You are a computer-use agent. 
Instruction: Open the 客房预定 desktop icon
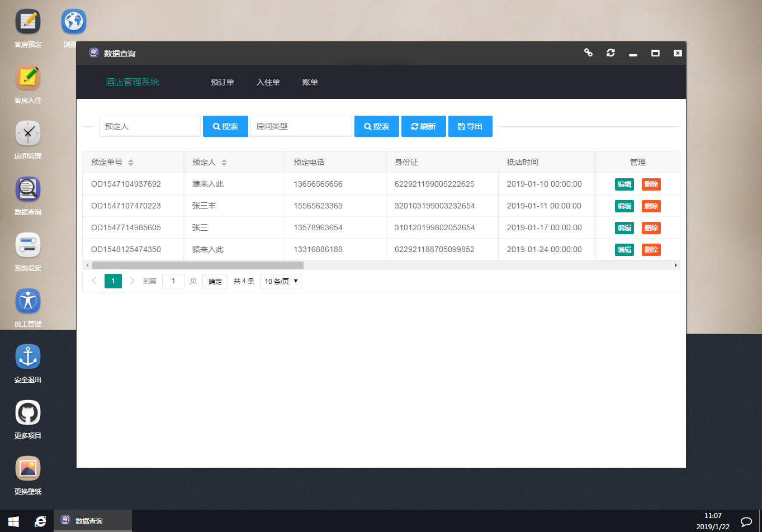click(28, 22)
